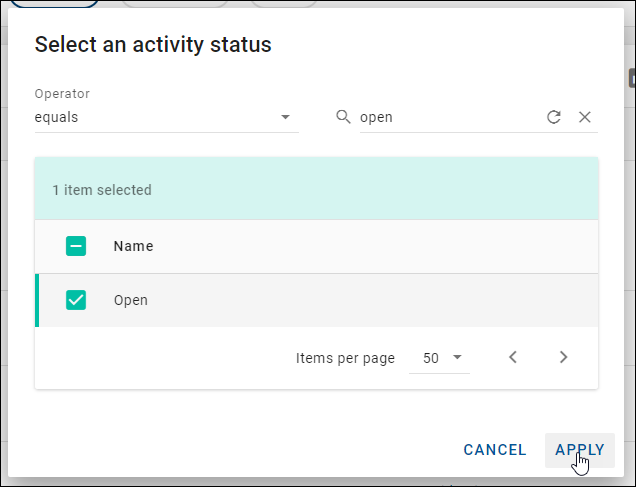Clear the search field with the X icon
The height and width of the screenshot is (487, 636).
click(x=585, y=117)
